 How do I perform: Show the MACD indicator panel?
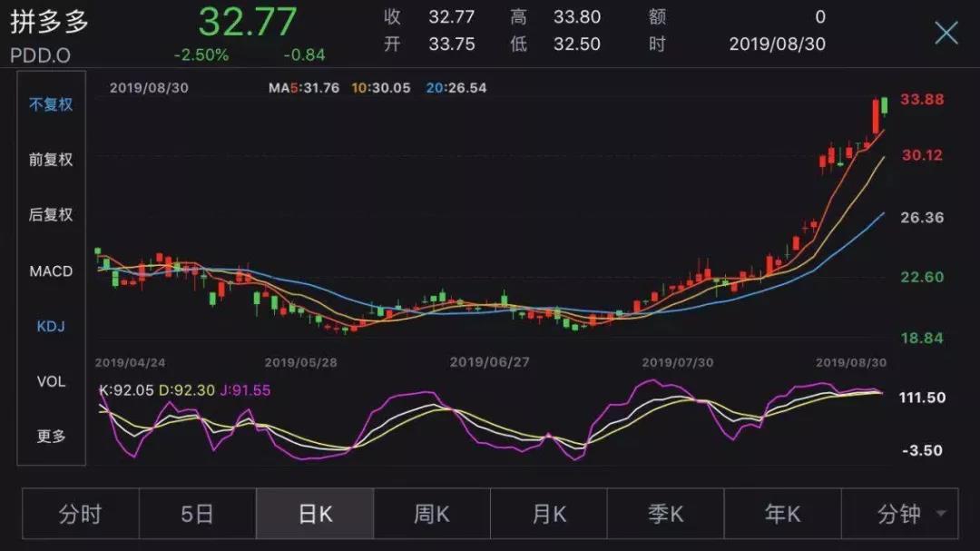click(49, 271)
